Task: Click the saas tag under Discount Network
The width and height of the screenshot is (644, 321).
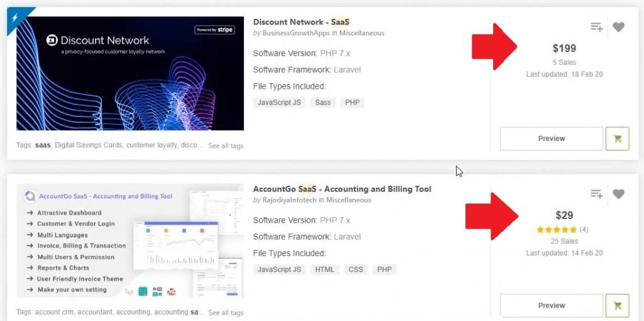Action: click(43, 145)
